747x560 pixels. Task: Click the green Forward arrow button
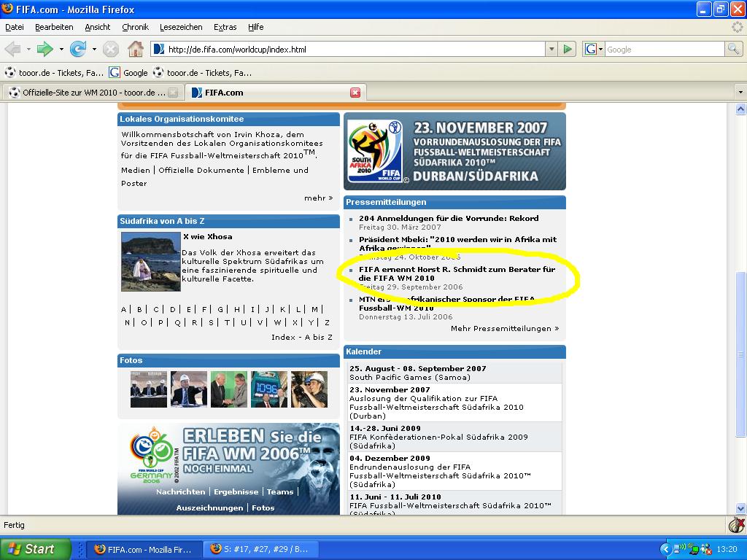44,50
